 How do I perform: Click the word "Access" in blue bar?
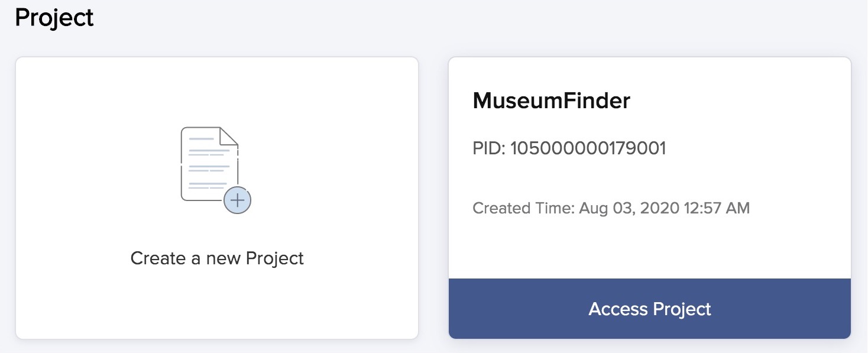[x=617, y=309]
